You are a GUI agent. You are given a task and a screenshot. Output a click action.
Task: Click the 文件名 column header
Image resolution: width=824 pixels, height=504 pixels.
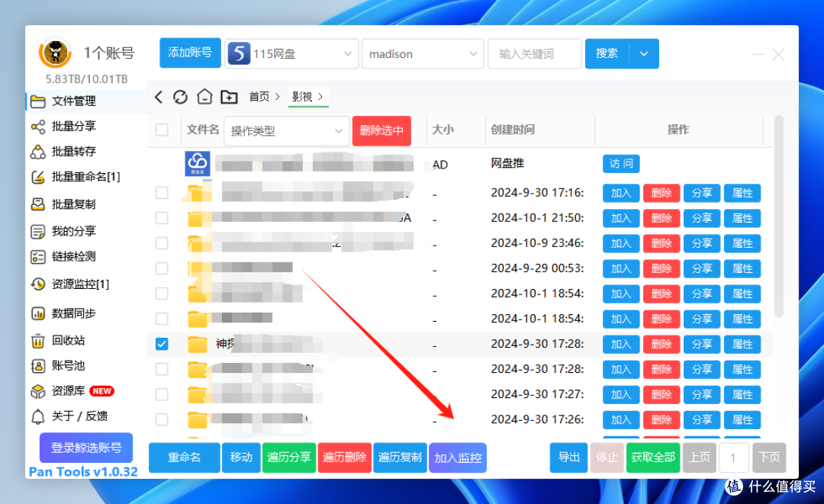[x=203, y=130]
